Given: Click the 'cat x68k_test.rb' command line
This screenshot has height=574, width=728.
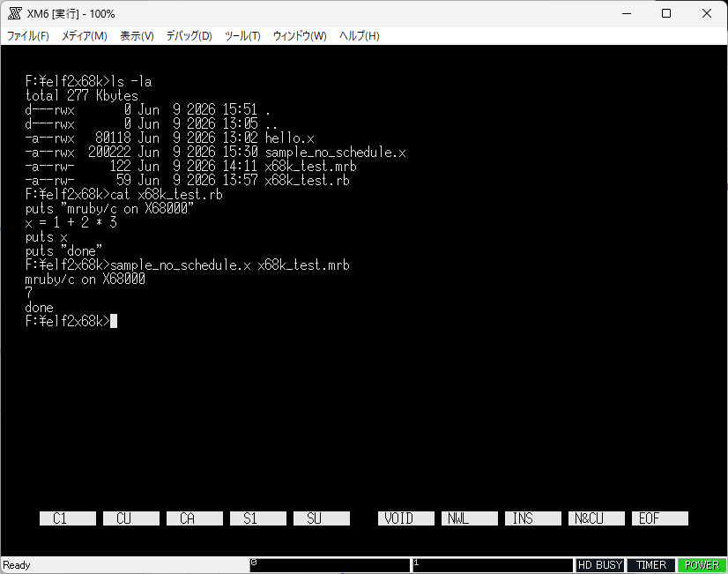Looking at the screenshot, I should [167, 195].
